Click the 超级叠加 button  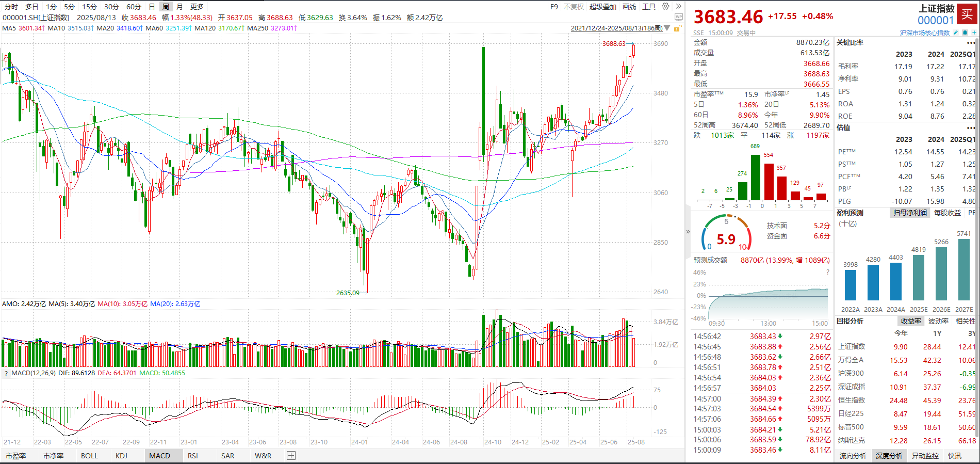click(x=603, y=7)
